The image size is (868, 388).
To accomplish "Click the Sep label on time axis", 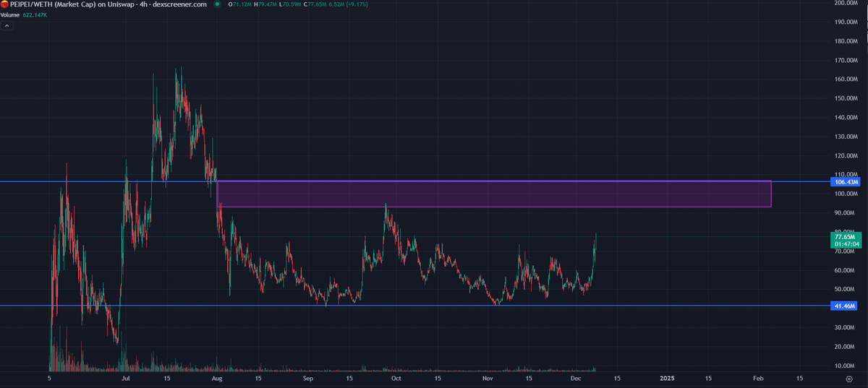I will (x=308, y=378).
